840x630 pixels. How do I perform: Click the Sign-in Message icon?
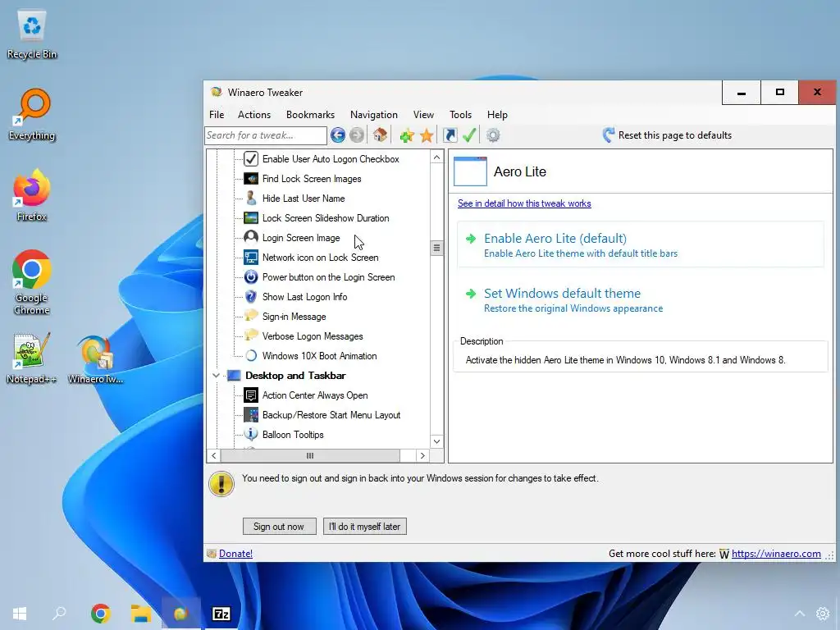(251, 316)
